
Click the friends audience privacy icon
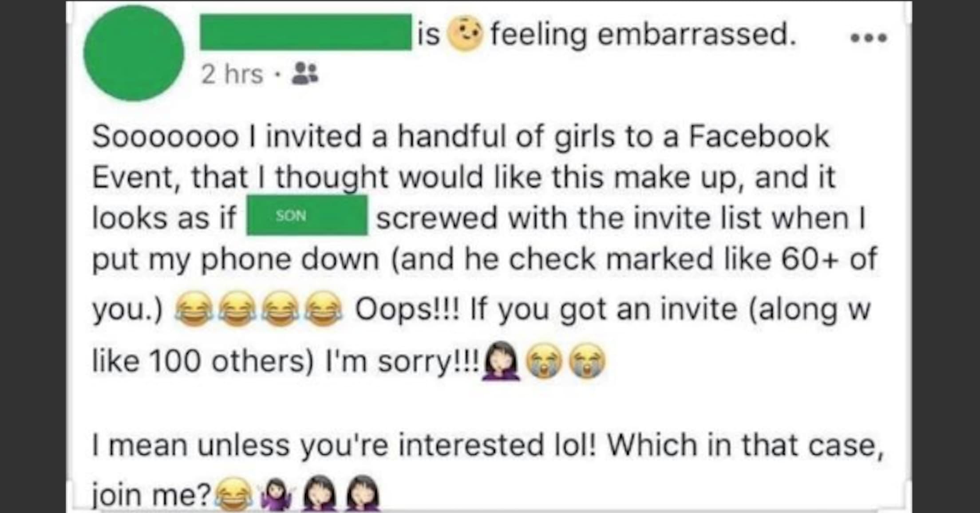[x=304, y=73]
